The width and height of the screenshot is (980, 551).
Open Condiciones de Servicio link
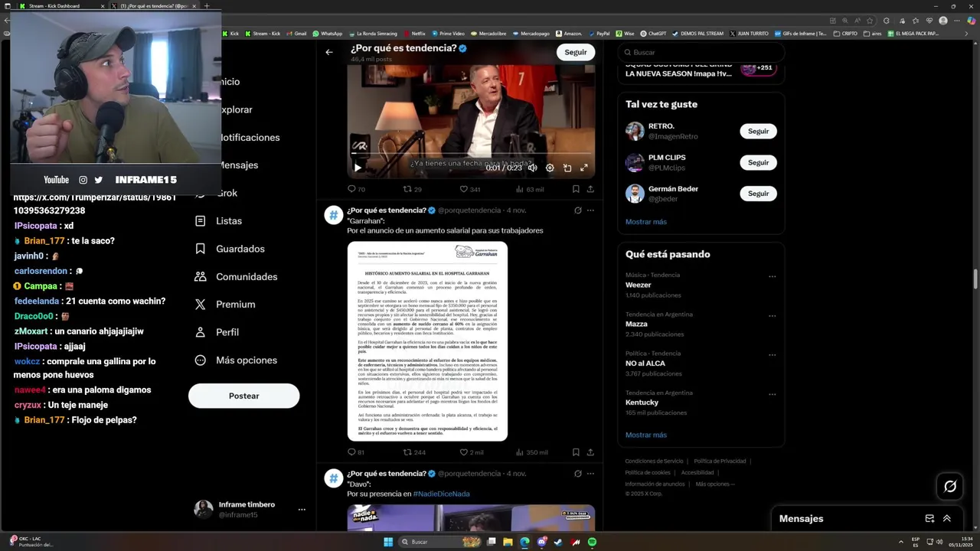pos(654,461)
